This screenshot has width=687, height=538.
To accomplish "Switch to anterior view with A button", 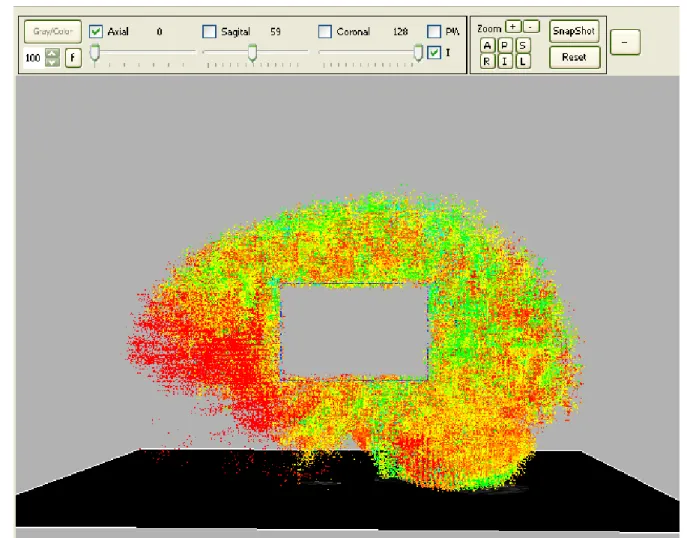I will click(487, 46).
